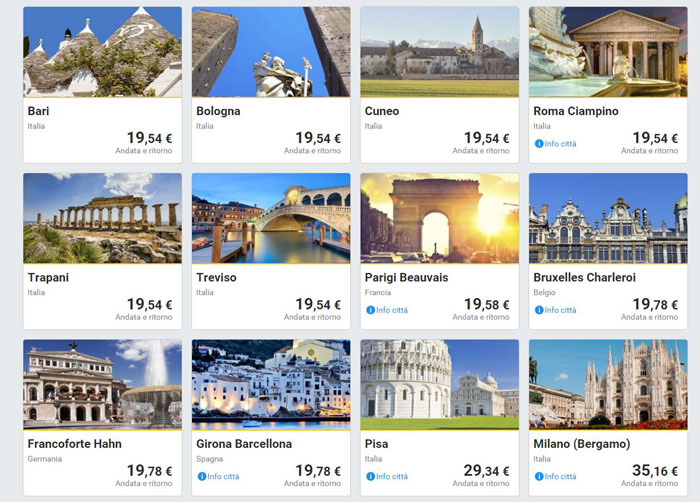Select the Francoforte Hahn fountain image
This screenshot has height=502, width=700.
(103, 384)
